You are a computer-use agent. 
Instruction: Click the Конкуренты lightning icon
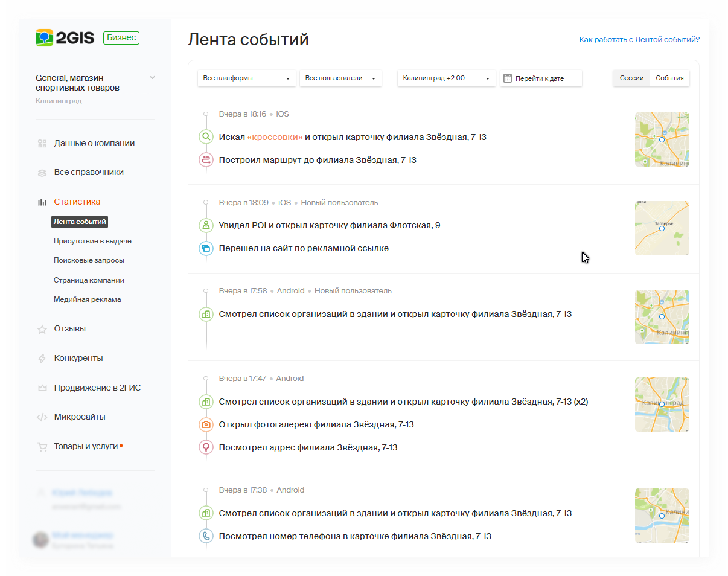42,359
